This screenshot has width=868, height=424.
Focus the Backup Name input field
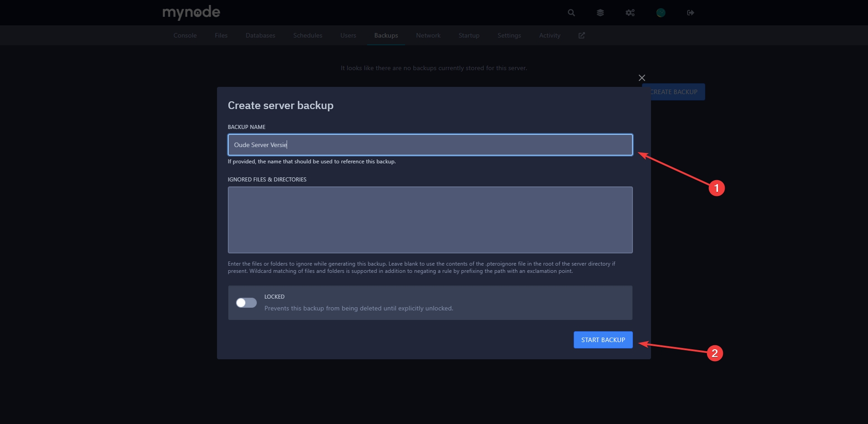coord(430,145)
